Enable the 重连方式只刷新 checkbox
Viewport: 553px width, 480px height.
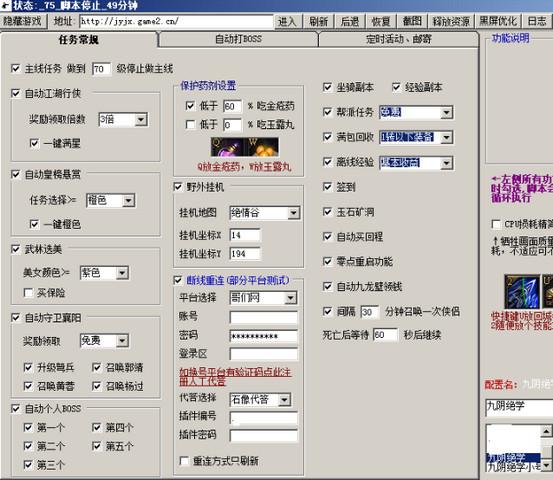tap(184, 461)
